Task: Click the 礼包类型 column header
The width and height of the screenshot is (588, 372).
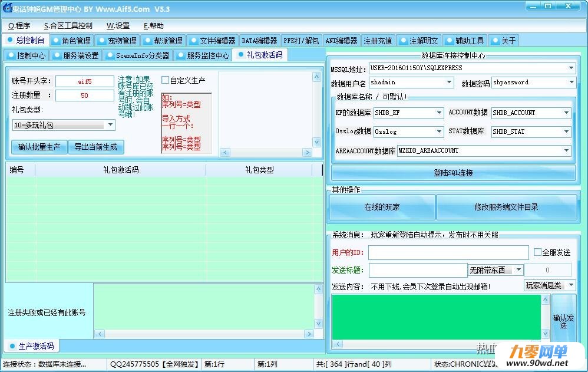Action: click(259, 170)
